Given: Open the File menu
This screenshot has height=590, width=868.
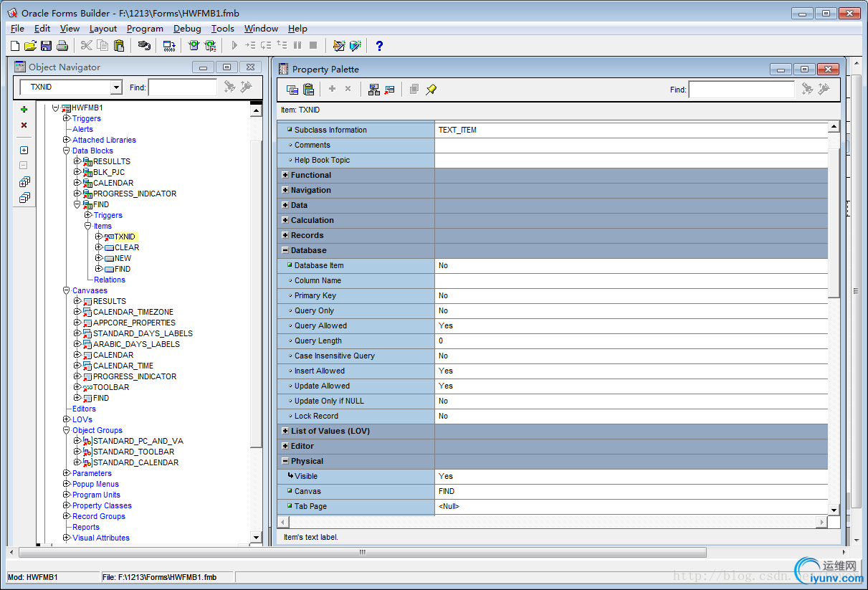Looking at the screenshot, I should (x=17, y=29).
